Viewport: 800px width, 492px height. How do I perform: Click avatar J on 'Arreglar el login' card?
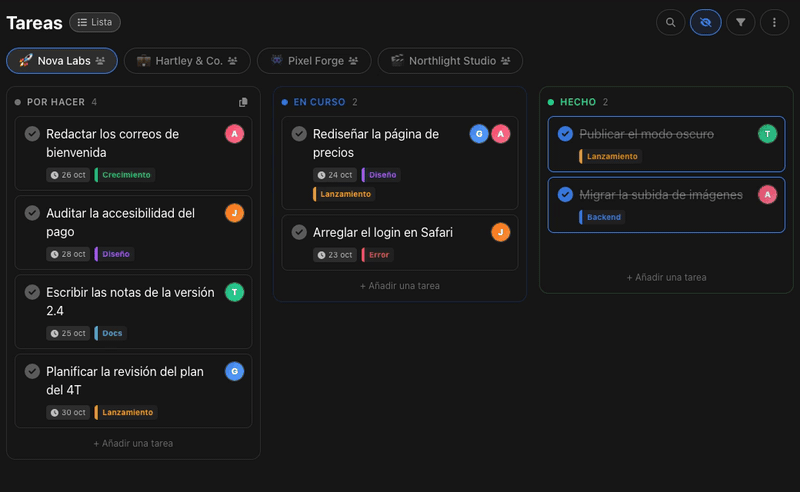coord(501,232)
